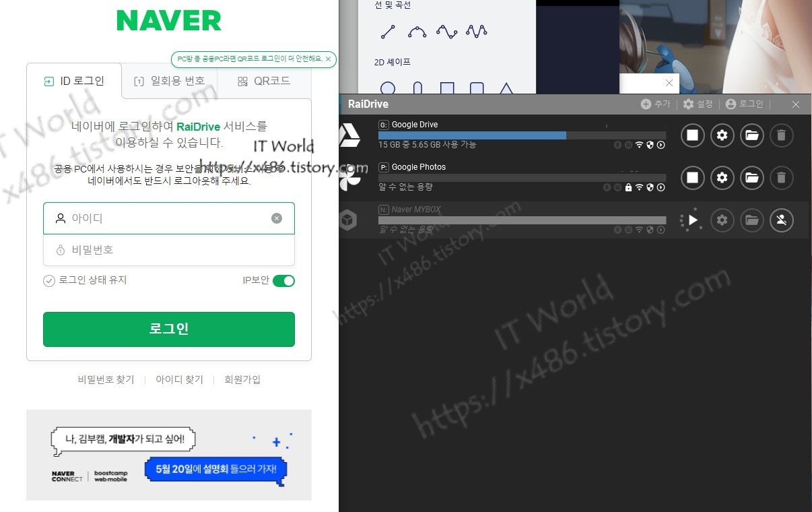Click the P: Google Photos label
This screenshot has height=512, width=812.
click(x=412, y=167)
